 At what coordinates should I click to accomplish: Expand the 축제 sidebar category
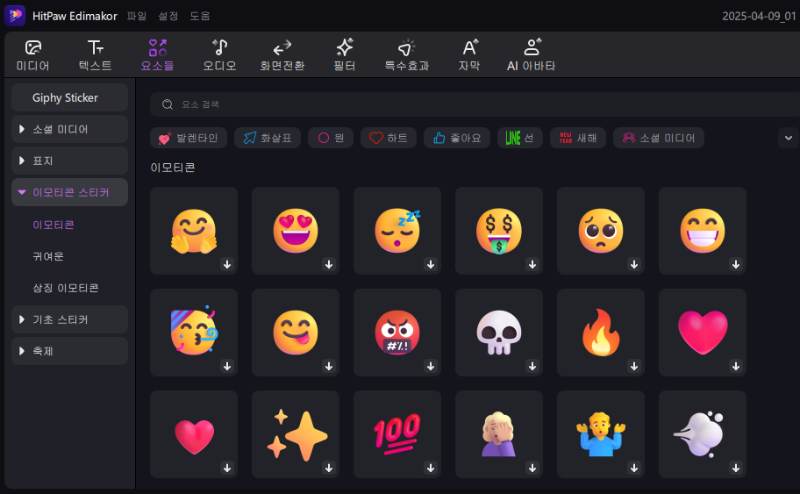pyautogui.click(x=69, y=351)
